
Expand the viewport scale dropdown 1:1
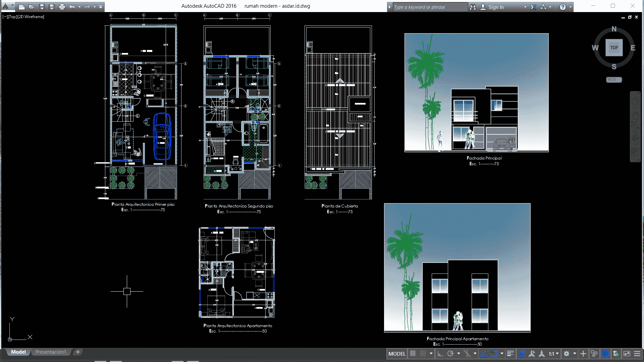(557, 354)
